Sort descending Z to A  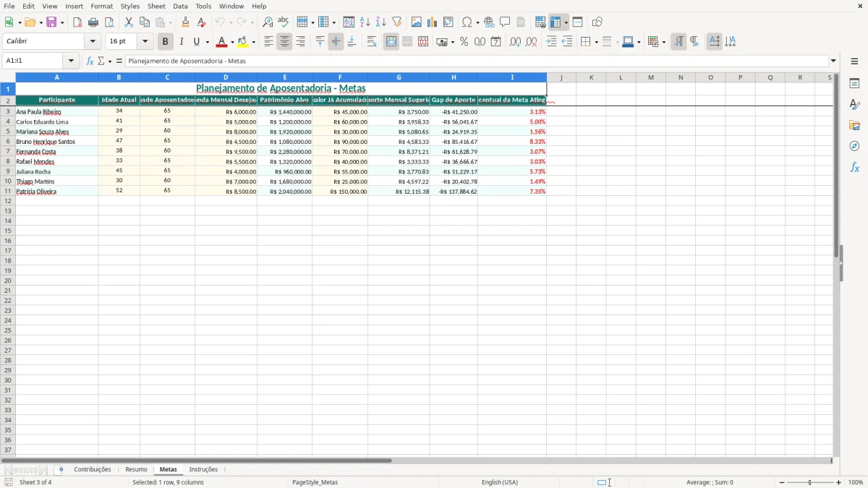tap(380, 22)
